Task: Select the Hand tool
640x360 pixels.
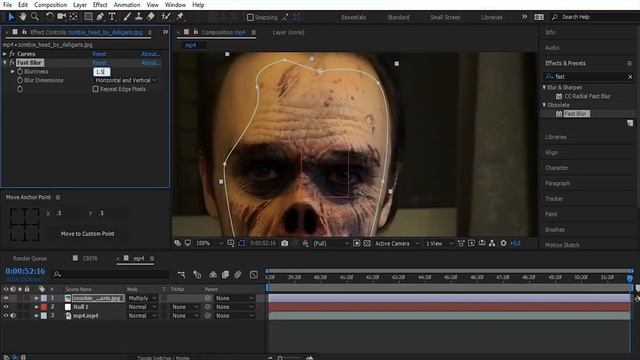Action: pyautogui.click(x=23, y=17)
